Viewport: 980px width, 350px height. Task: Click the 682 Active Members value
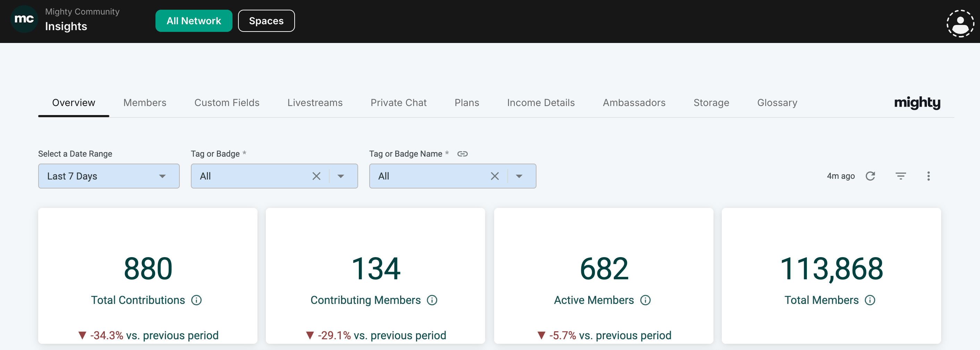pyautogui.click(x=604, y=269)
